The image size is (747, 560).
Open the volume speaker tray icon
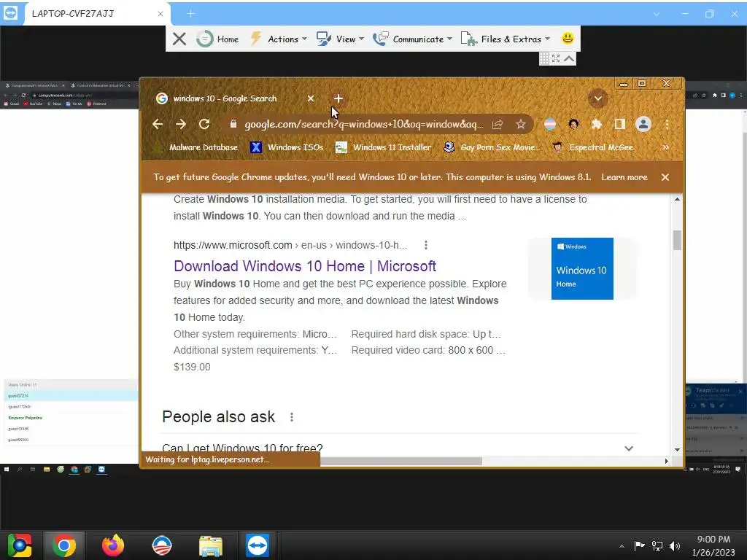[675, 545]
